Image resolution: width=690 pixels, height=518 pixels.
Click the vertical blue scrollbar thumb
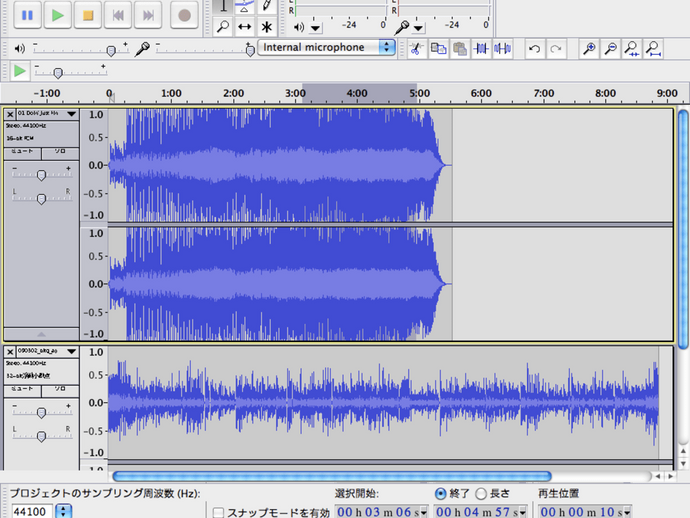pyautogui.click(x=683, y=228)
